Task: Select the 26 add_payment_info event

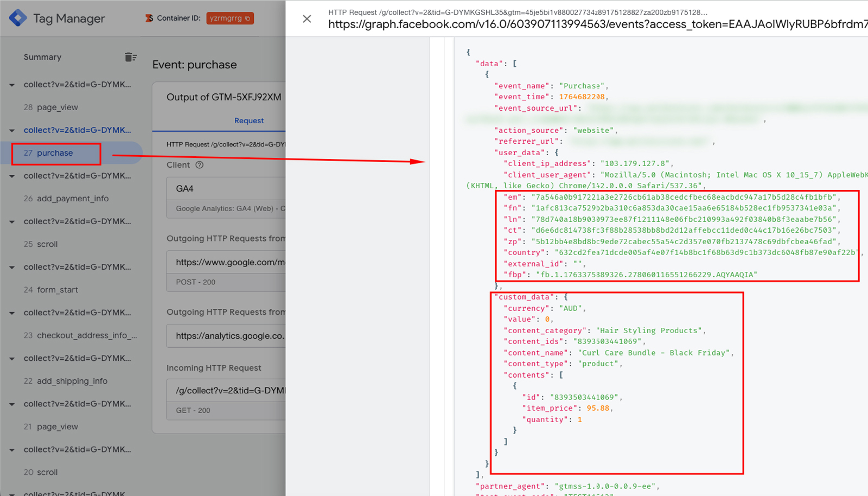Action: (x=72, y=199)
